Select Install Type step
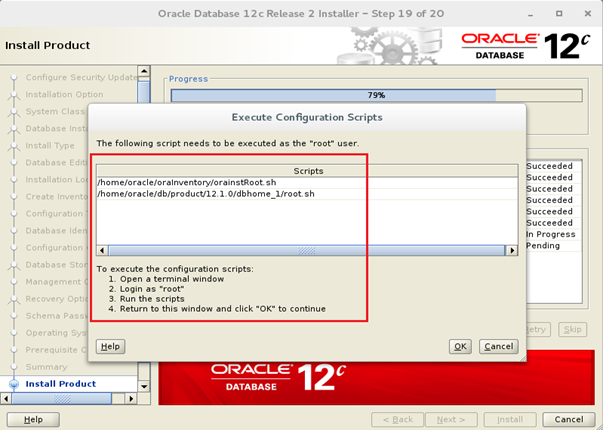The height and width of the screenshot is (430, 603). (x=50, y=145)
